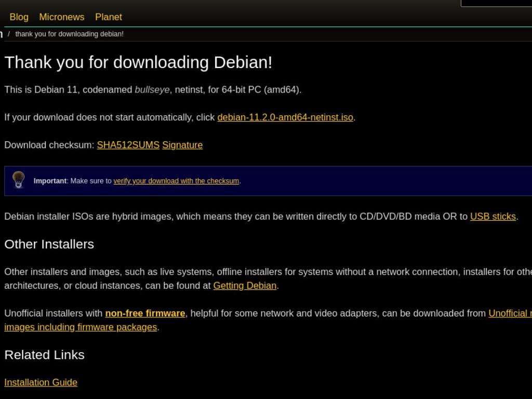Click the search input field at top right
Viewport: 532px width, 399px height.
(496, 3)
